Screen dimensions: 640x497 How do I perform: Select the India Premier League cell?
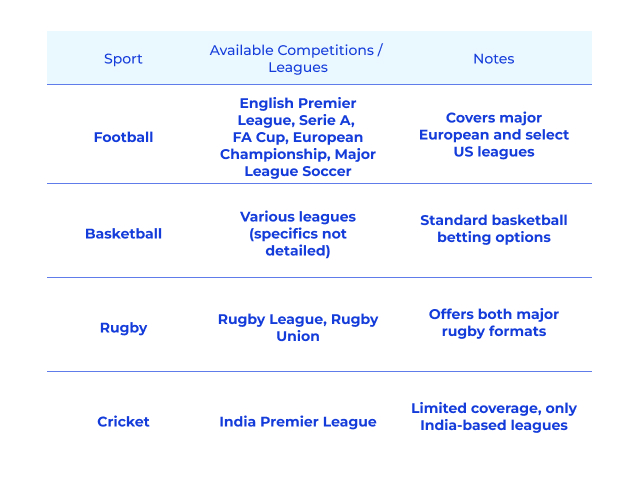point(297,422)
